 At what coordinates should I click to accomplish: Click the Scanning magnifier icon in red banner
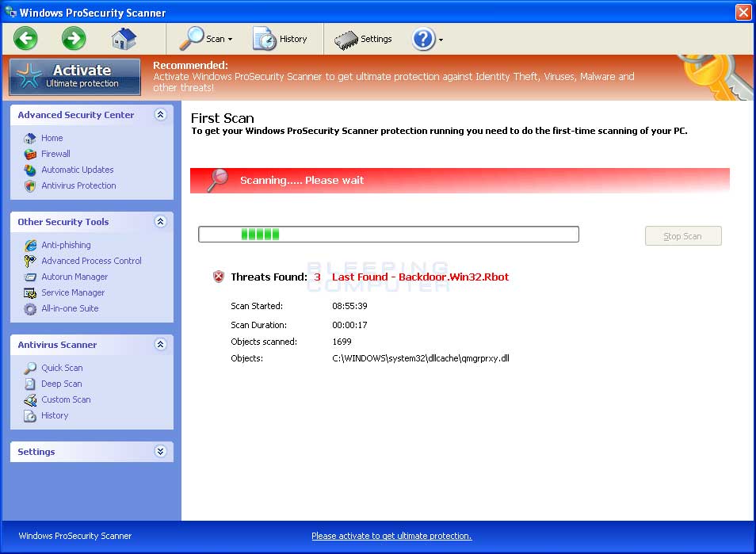[218, 180]
